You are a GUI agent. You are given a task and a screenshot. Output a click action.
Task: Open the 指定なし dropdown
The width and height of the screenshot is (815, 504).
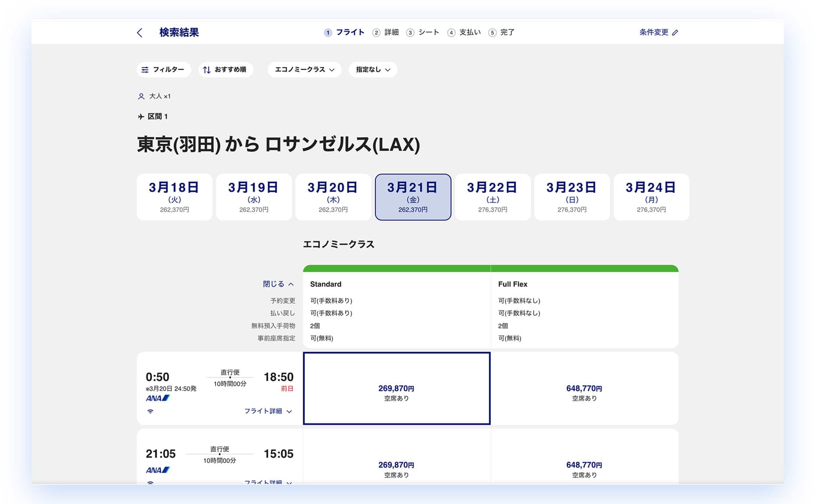coord(373,70)
